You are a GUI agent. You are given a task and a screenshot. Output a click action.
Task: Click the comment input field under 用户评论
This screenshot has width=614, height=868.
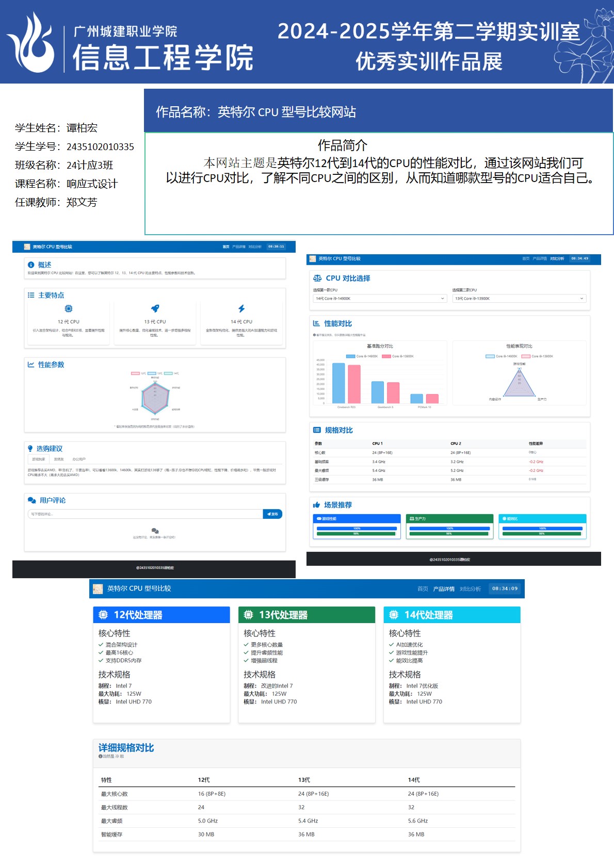click(x=145, y=514)
